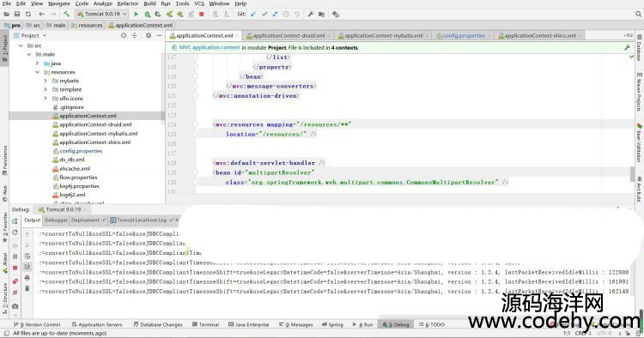Image resolution: width=644 pixels, height=338 pixels.
Task: Collapse the resources folder node
Action: point(38,72)
